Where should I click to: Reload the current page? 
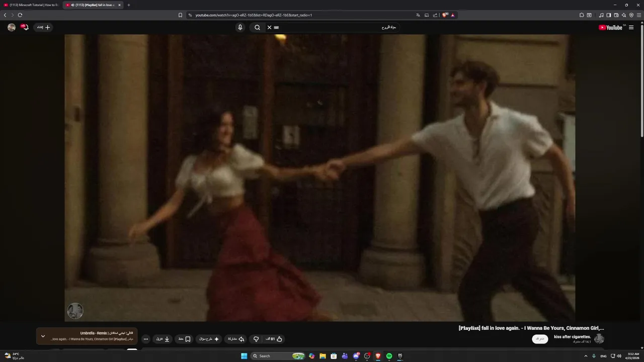(20, 15)
